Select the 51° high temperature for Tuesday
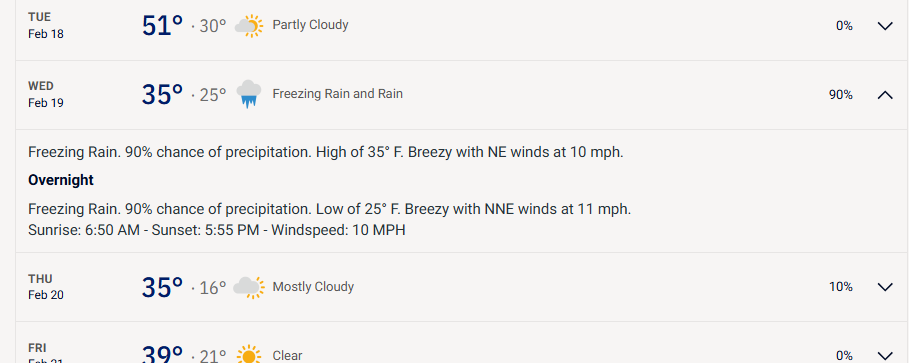Screen dimensions: 909x363 click(162, 26)
